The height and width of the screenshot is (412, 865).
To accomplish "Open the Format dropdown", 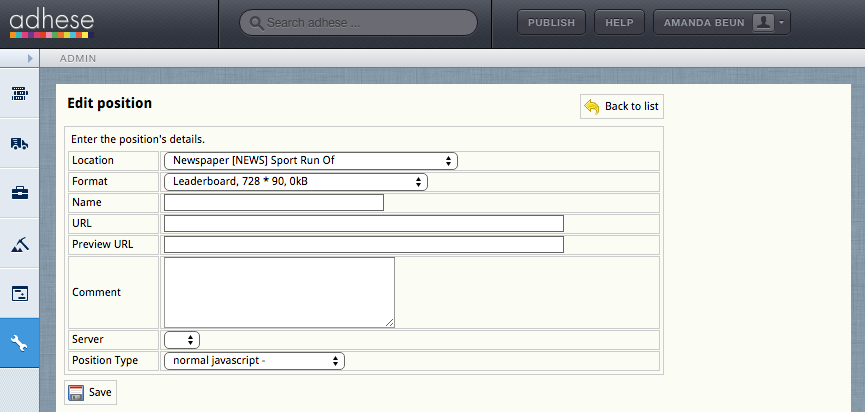I will pyautogui.click(x=296, y=181).
